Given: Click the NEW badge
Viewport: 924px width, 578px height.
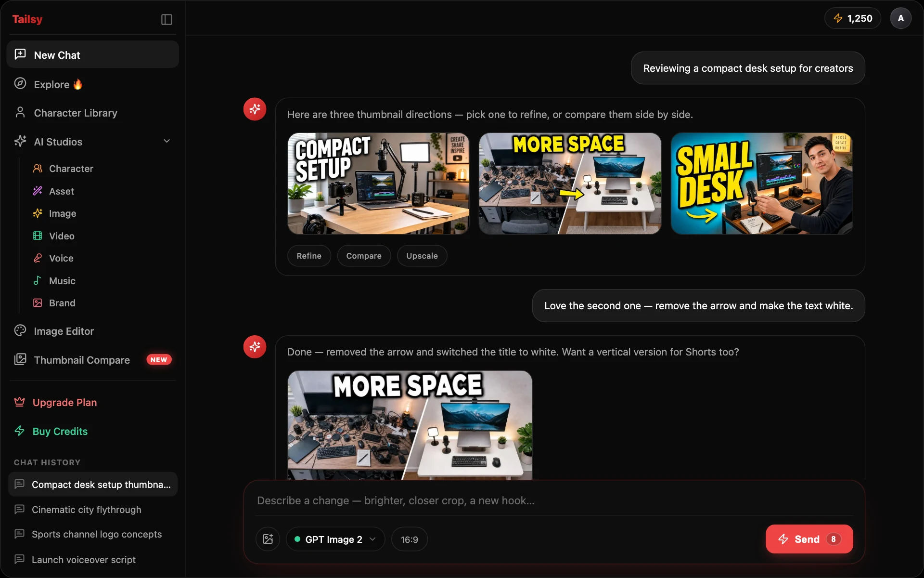Looking at the screenshot, I should (159, 360).
